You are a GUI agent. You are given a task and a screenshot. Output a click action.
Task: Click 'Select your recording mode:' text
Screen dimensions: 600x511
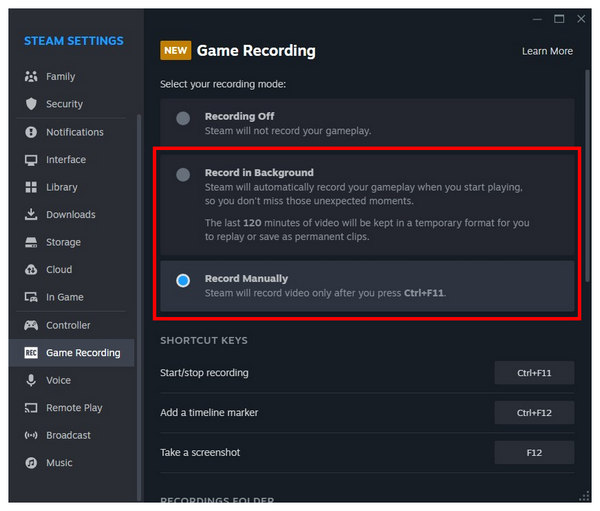point(223,84)
